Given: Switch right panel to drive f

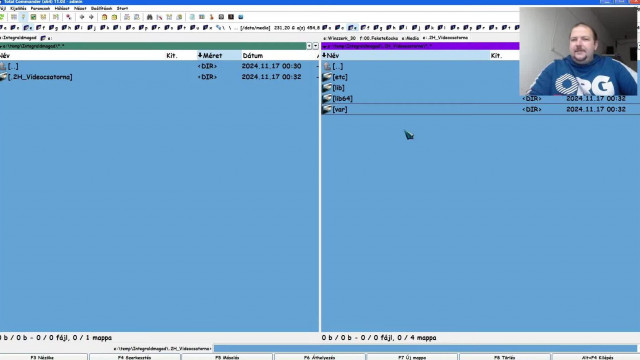Looking at the screenshot, I should pyautogui.click(x=365, y=28).
